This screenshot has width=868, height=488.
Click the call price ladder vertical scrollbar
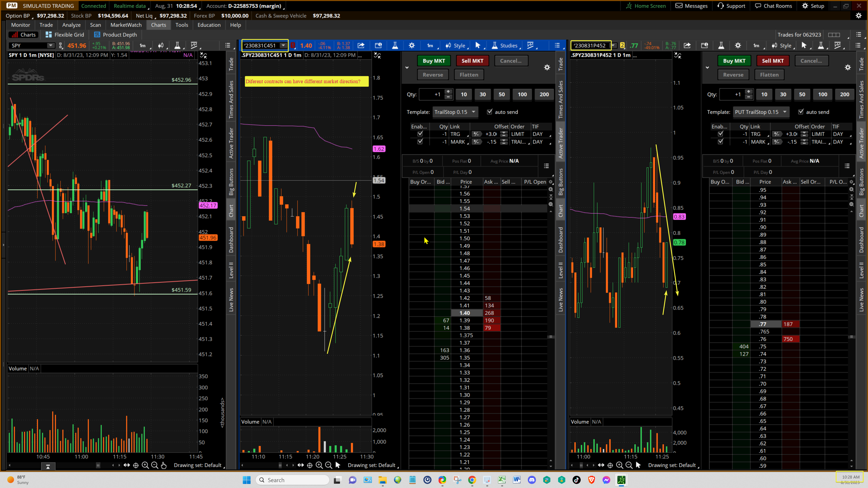[551, 336]
